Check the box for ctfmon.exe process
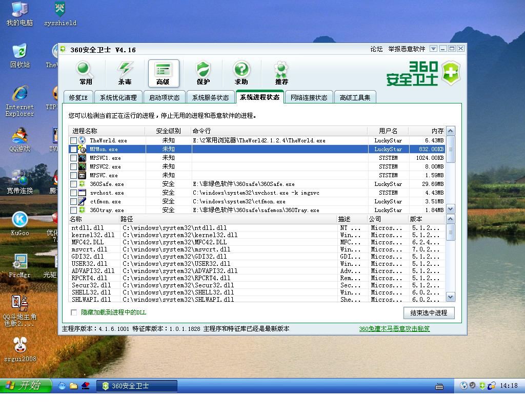525x420 pixels. click(73, 201)
